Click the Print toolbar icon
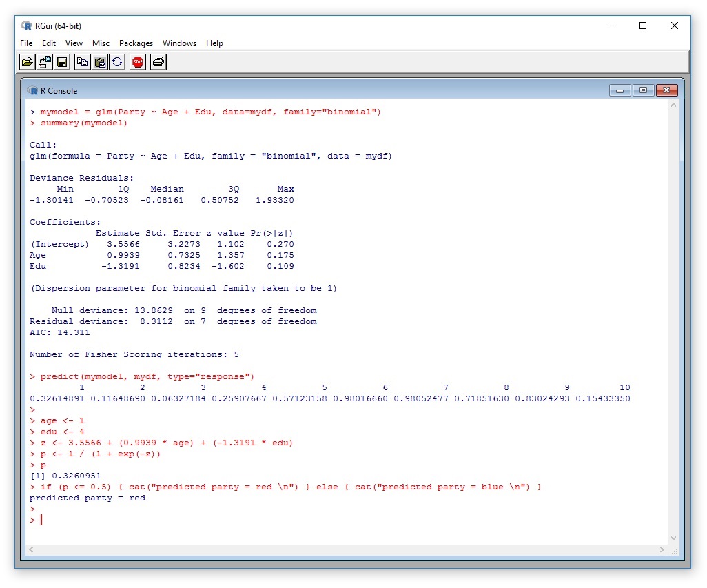 click(x=158, y=63)
